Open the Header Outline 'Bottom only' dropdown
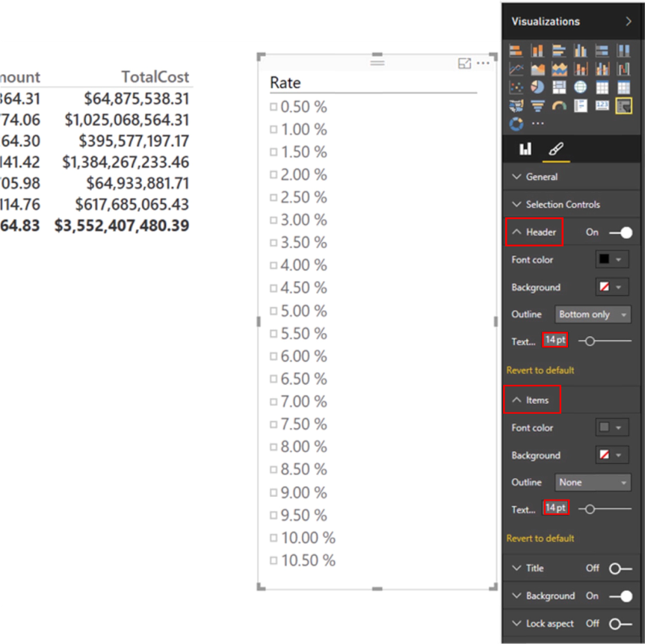This screenshot has width=645, height=644. tap(593, 315)
